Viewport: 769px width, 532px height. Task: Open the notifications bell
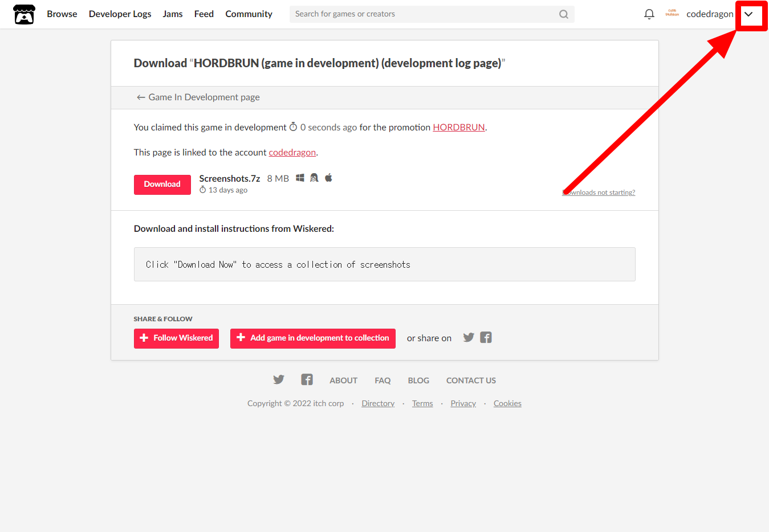[649, 14]
